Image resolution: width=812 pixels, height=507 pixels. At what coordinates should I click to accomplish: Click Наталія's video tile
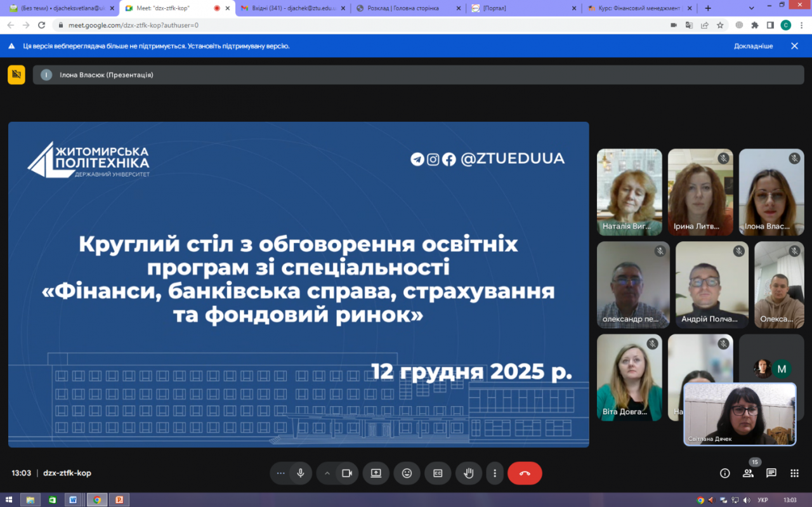[x=629, y=192]
